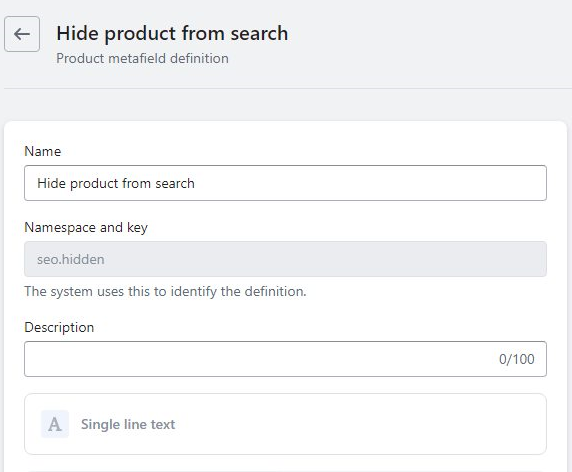This screenshot has height=472, width=572.
Task: Click the 'Product metafield definition' subtitle
Action: point(142,58)
